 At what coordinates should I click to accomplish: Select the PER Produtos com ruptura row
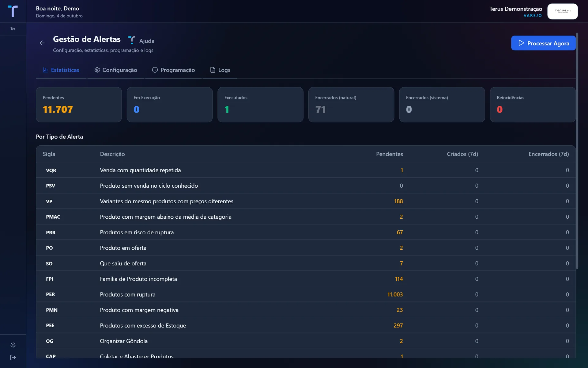tap(306, 294)
